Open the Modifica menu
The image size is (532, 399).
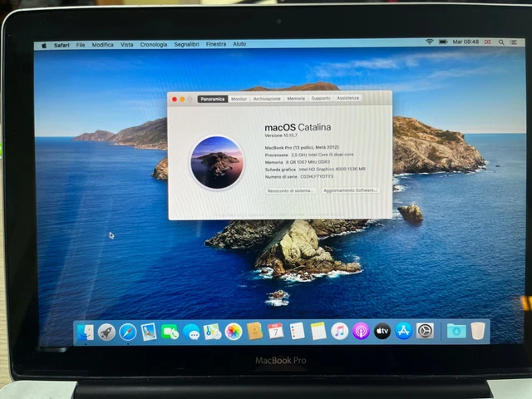click(103, 45)
